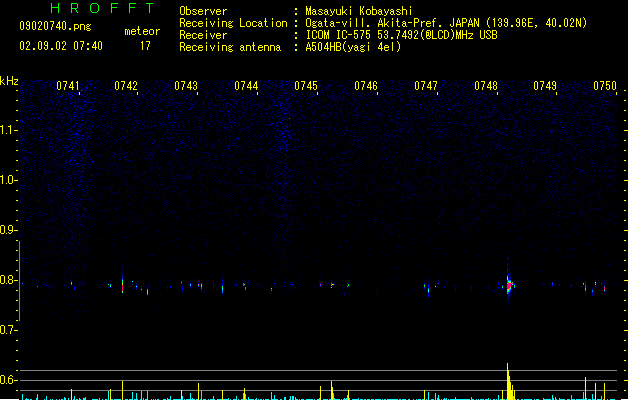
Task: Click the gray frequency range bar on left axis
Action: tap(19, 280)
